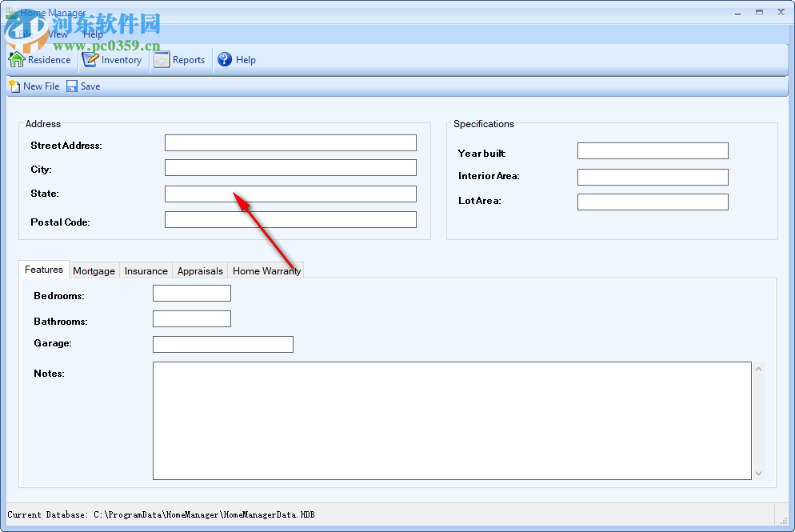Click the green house Residence icon
Viewport: 795px width, 532px height.
(x=16, y=59)
